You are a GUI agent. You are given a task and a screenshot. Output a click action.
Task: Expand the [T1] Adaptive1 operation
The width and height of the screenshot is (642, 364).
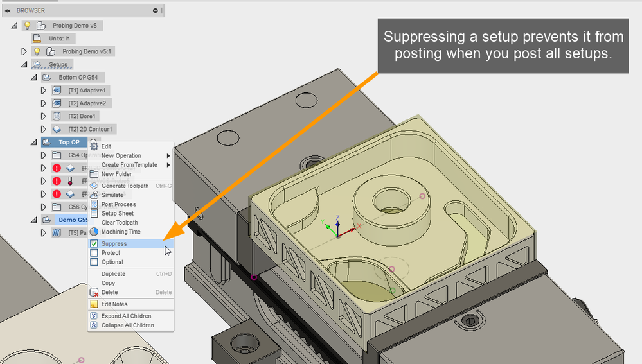tap(44, 91)
